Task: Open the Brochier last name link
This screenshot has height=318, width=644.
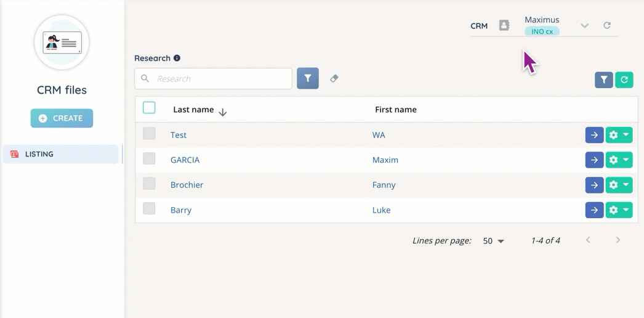Action: (187, 185)
